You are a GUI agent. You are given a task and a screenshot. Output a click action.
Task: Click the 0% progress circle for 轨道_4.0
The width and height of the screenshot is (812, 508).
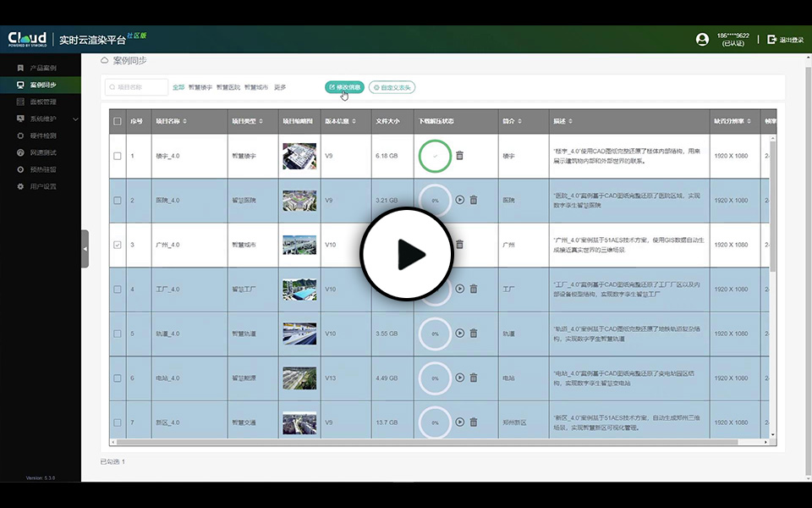[435, 334]
